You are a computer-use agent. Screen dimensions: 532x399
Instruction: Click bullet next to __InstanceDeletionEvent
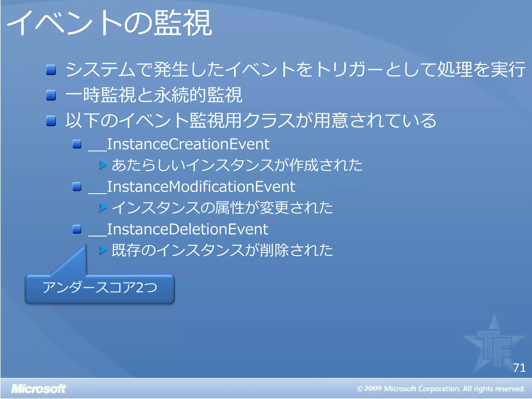pyautogui.click(x=77, y=229)
